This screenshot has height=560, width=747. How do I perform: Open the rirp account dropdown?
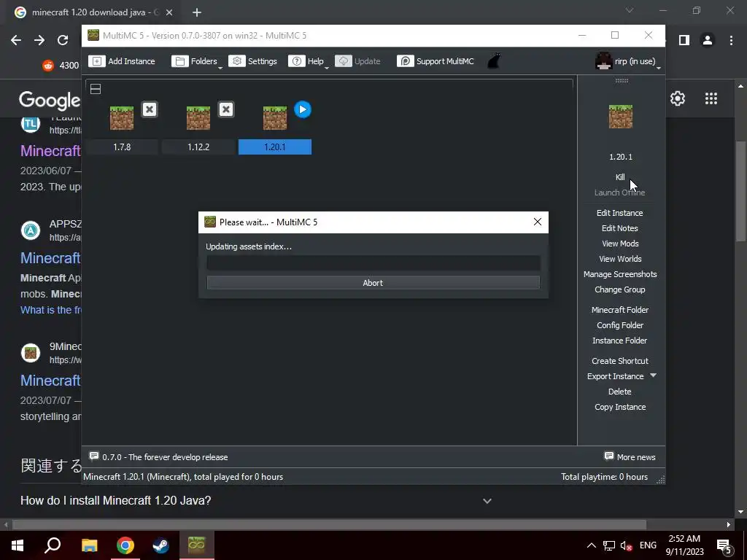point(627,61)
